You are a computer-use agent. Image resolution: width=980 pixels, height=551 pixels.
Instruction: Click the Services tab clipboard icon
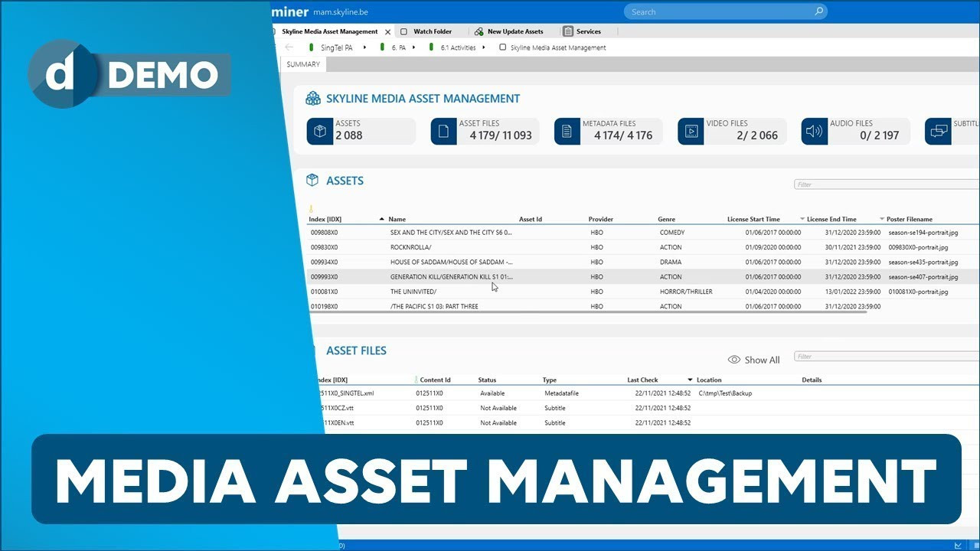click(567, 31)
